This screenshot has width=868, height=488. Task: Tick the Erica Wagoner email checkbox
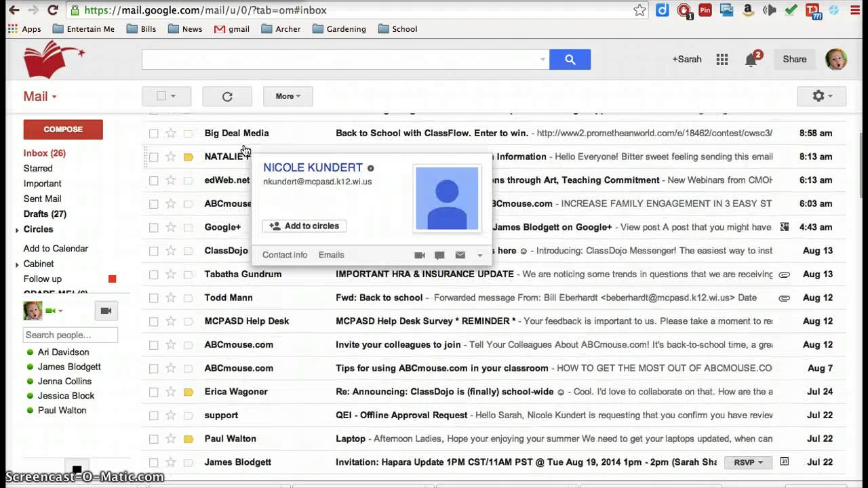click(153, 392)
